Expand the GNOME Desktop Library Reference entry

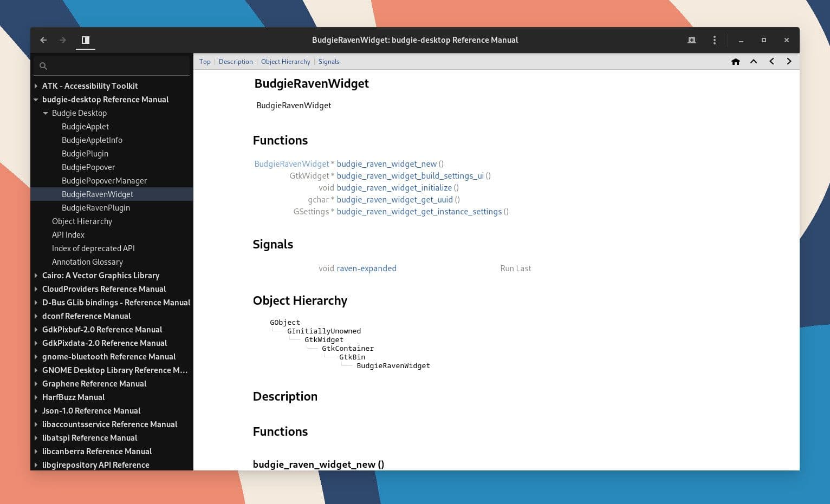click(x=36, y=370)
